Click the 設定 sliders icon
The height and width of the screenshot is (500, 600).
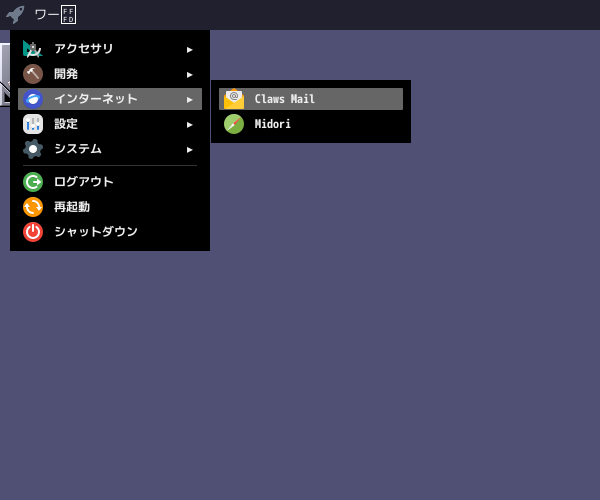click(x=33, y=124)
